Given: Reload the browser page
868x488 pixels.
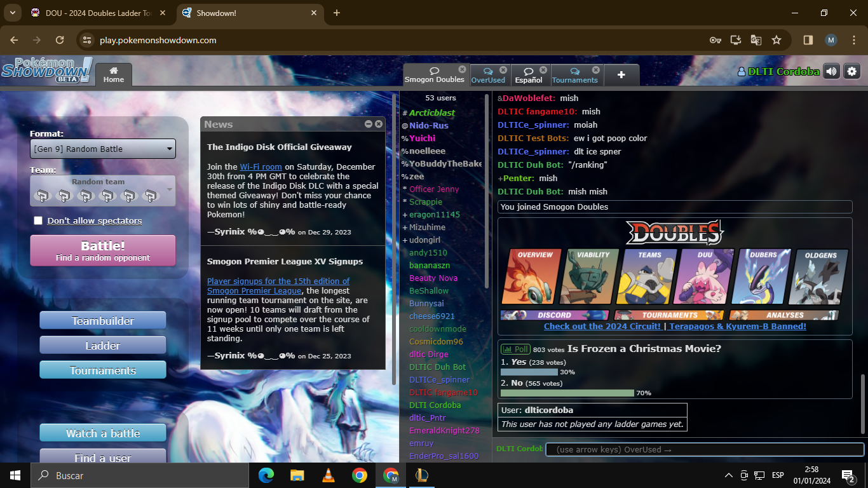Looking at the screenshot, I should 60,40.
